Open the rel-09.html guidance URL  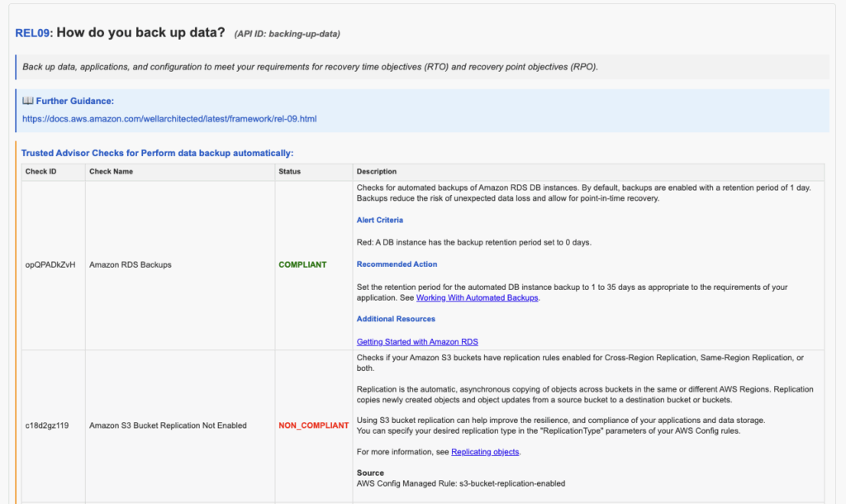pos(169,119)
